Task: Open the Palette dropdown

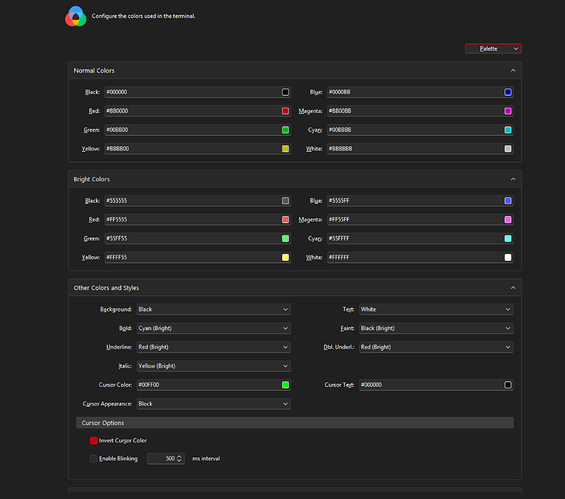Action: [493, 49]
